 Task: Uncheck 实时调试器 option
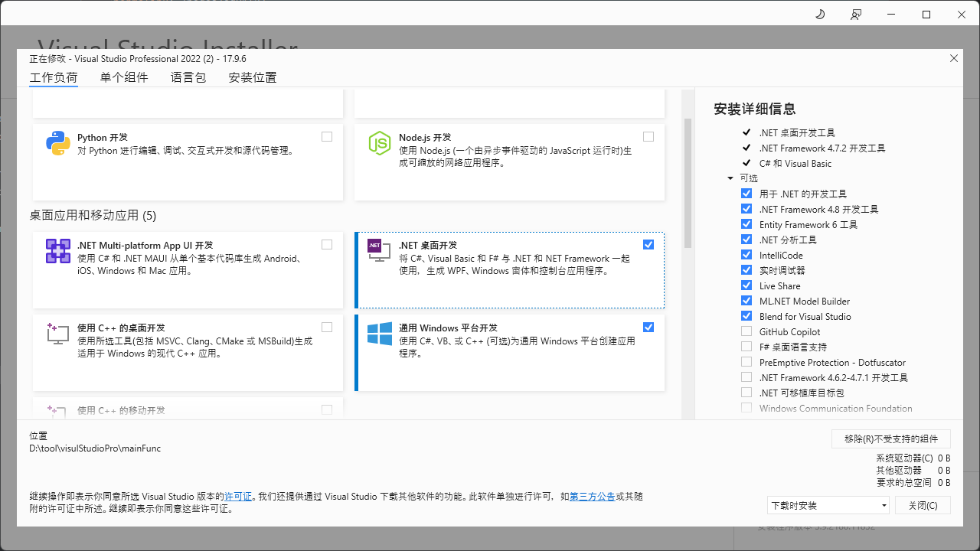(746, 270)
